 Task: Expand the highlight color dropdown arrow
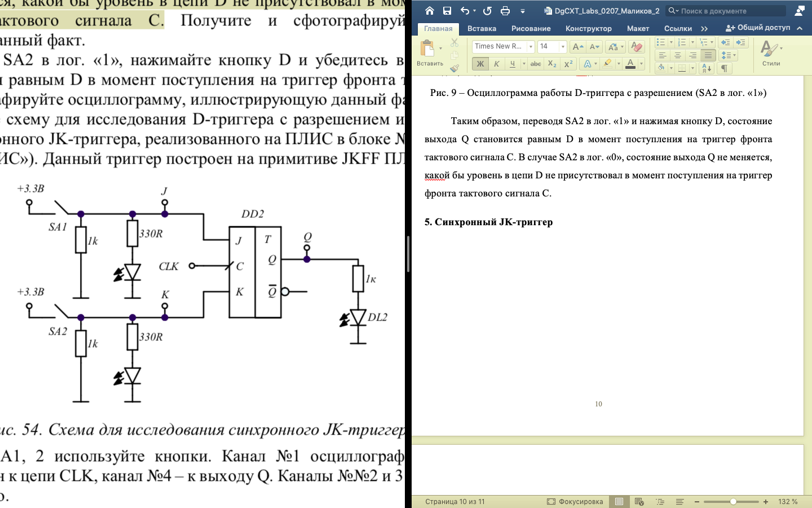pyautogui.click(x=619, y=64)
